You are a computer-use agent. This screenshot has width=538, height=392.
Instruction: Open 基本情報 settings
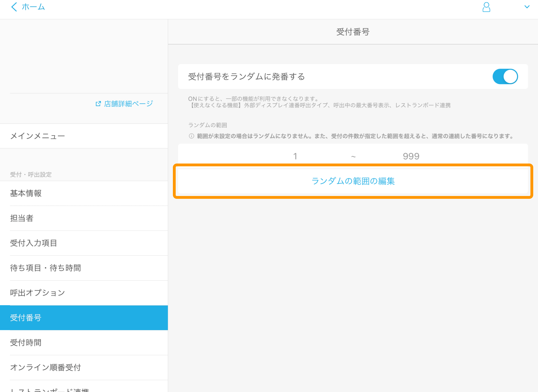[84, 193]
